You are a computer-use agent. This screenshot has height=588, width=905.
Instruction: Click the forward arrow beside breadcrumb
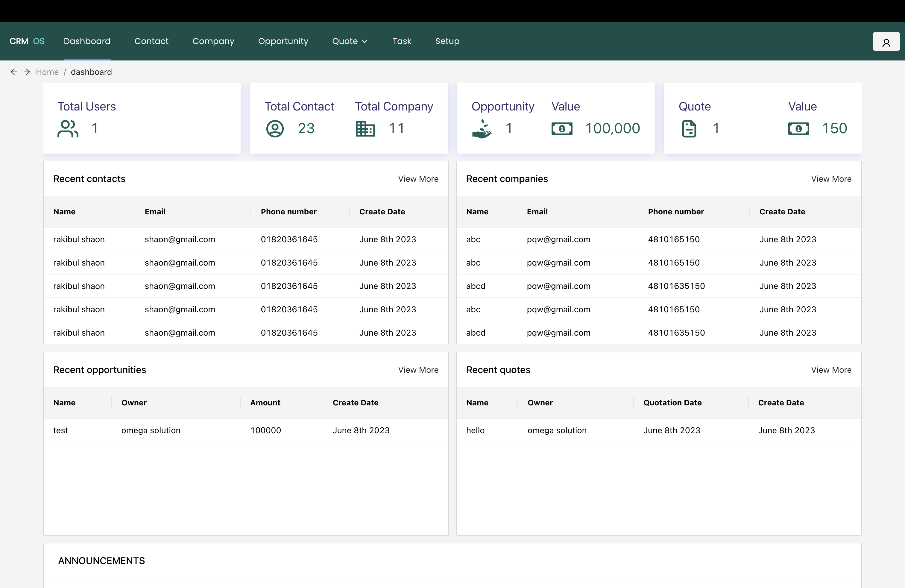[x=27, y=72]
